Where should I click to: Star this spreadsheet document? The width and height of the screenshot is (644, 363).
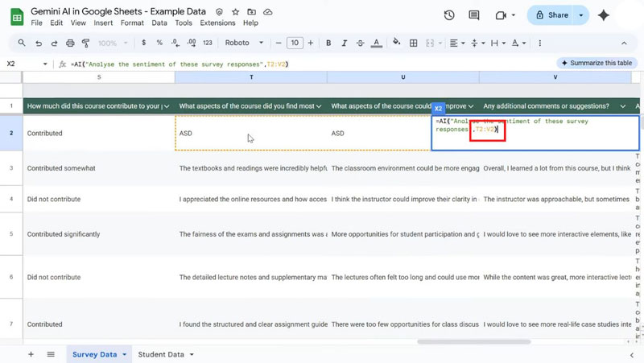click(x=235, y=12)
